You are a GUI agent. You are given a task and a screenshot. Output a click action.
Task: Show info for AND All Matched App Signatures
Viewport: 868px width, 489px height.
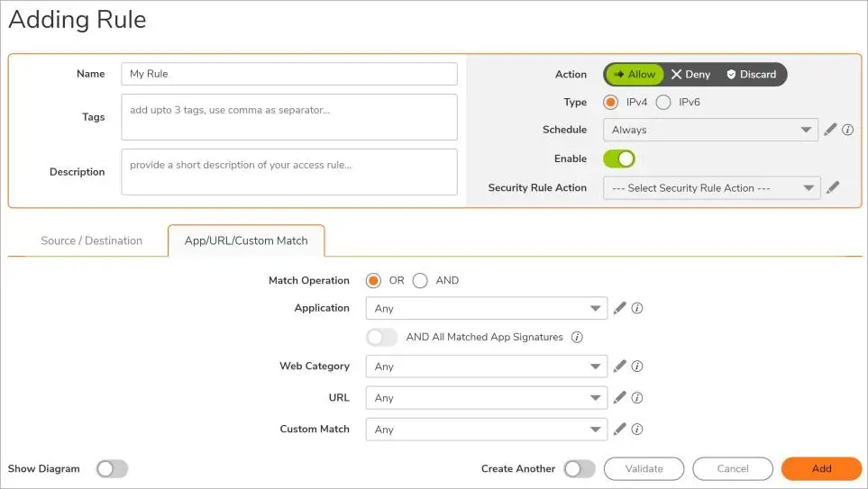coord(577,337)
